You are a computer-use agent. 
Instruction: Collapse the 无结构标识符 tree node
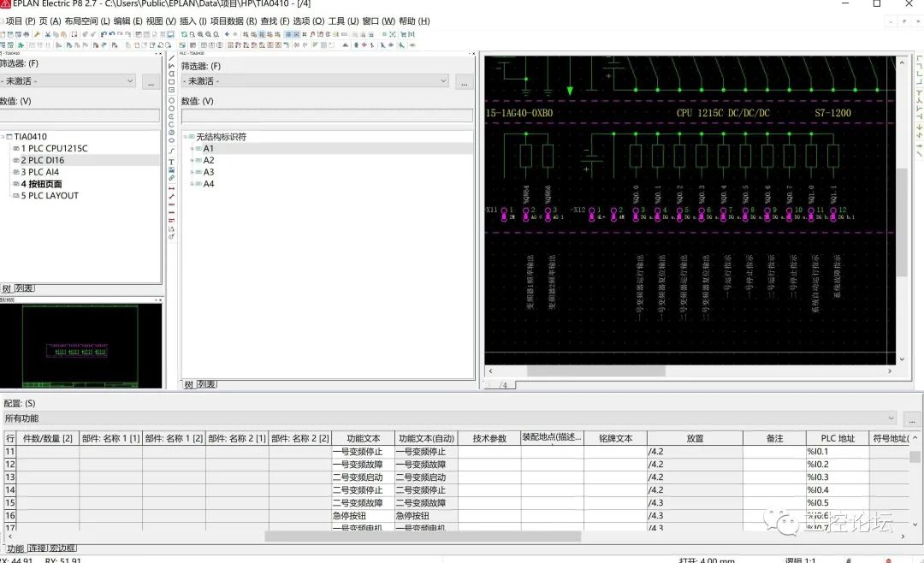tap(185, 137)
